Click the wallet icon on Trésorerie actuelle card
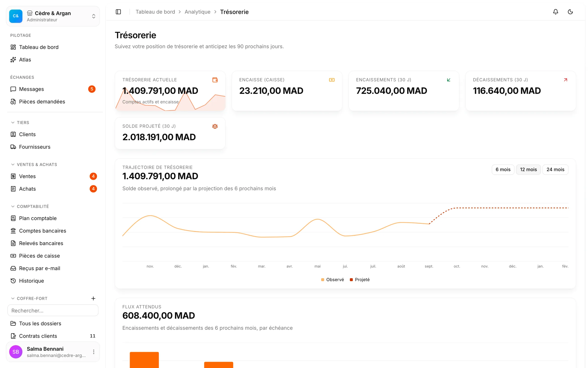Image resolution: width=588 pixels, height=368 pixels. tap(215, 80)
